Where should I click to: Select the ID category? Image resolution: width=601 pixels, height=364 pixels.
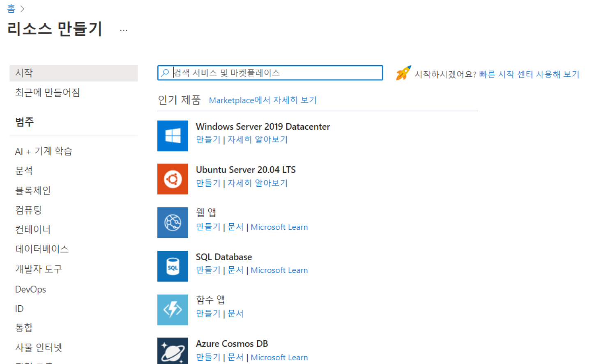(19, 309)
